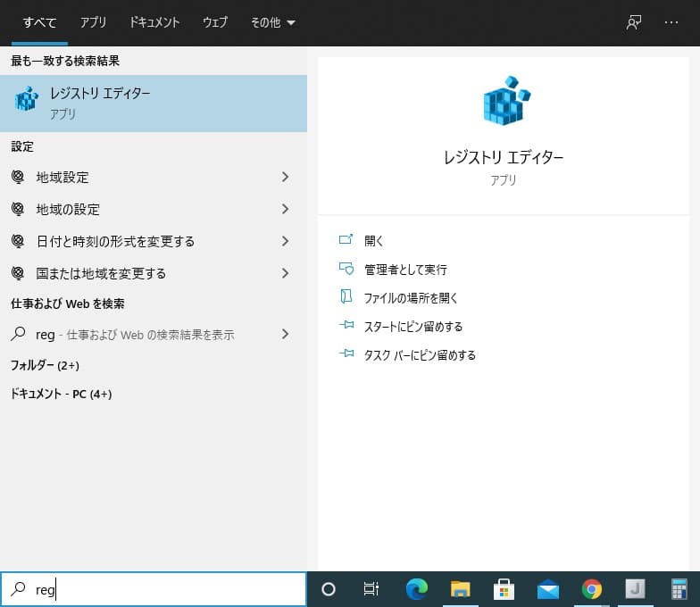Click the globe icon beside 国または地域を変更する
The width and height of the screenshot is (700, 607).
(18, 273)
